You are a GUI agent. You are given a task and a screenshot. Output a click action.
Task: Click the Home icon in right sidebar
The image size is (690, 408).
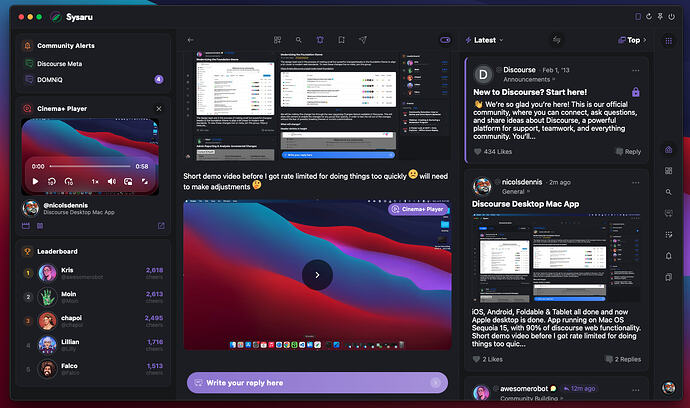point(668,150)
